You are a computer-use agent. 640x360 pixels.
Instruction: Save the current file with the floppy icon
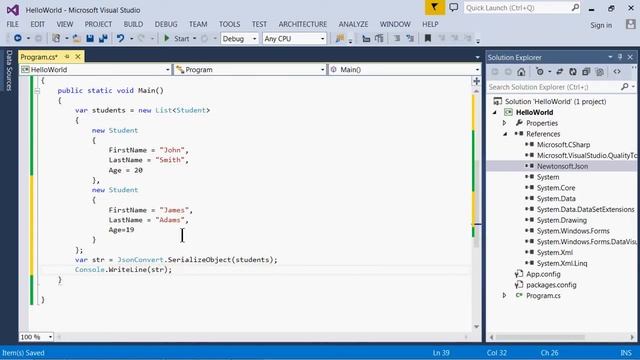[x=90, y=38]
